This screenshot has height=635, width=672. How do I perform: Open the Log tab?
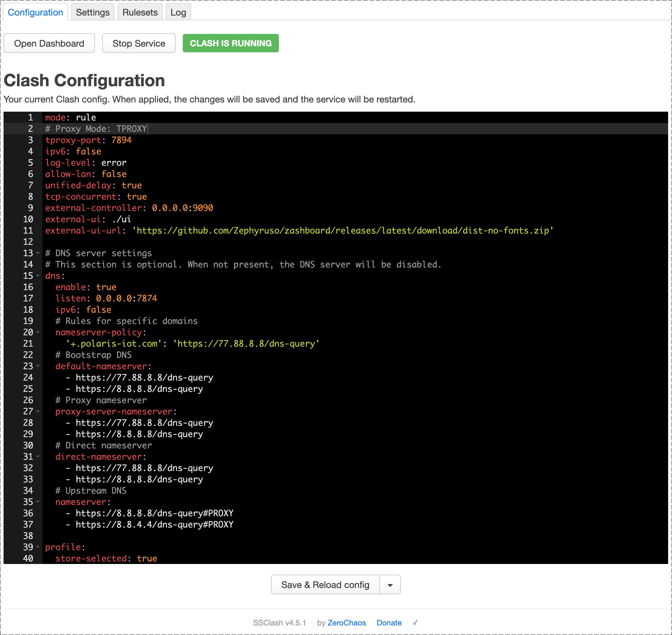[178, 12]
